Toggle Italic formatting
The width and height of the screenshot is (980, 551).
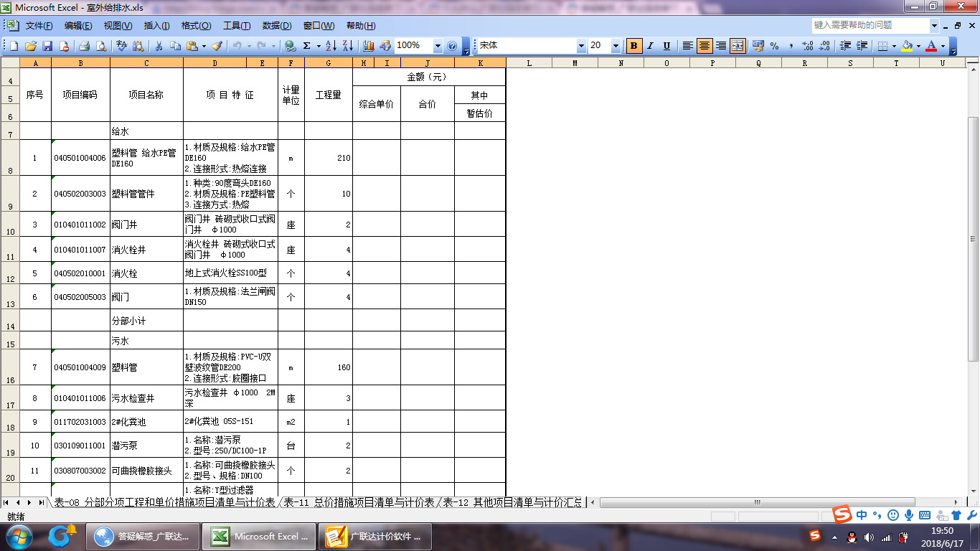click(x=651, y=45)
